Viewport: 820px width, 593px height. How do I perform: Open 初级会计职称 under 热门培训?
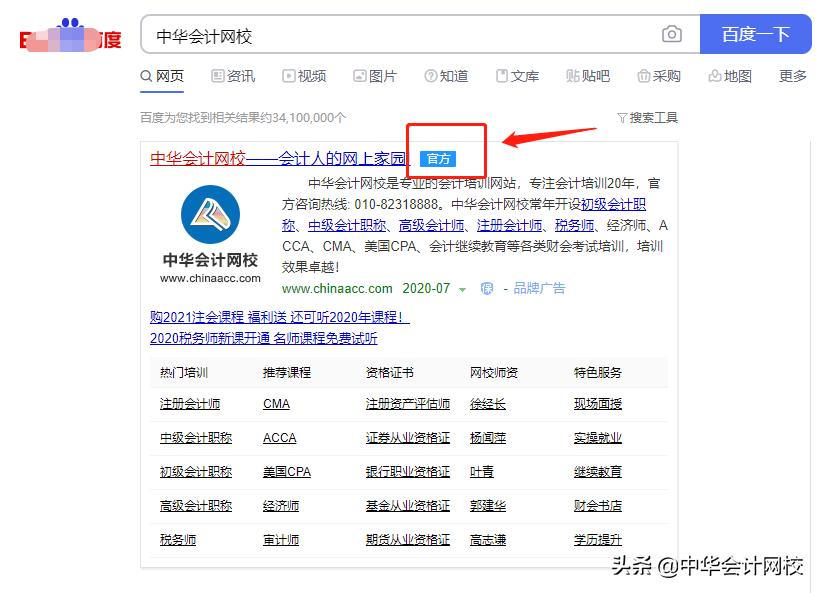click(196, 472)
